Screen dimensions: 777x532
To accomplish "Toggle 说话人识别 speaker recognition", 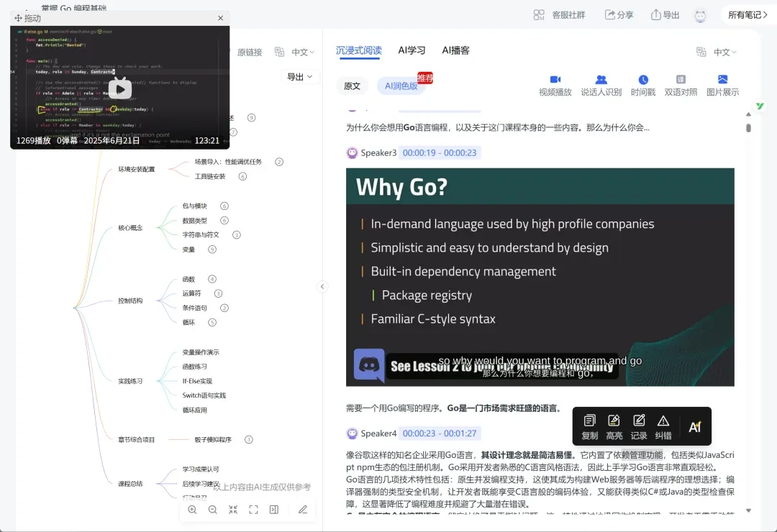I will [x=601, y=86].
